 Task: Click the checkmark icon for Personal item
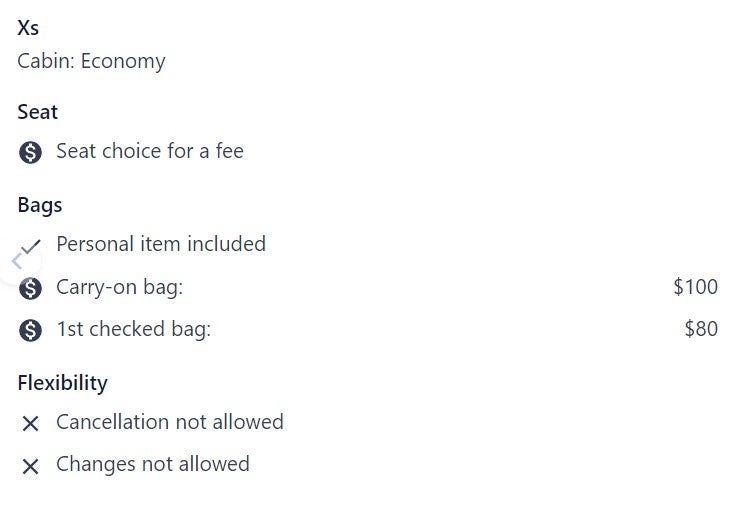pos(33,244)
